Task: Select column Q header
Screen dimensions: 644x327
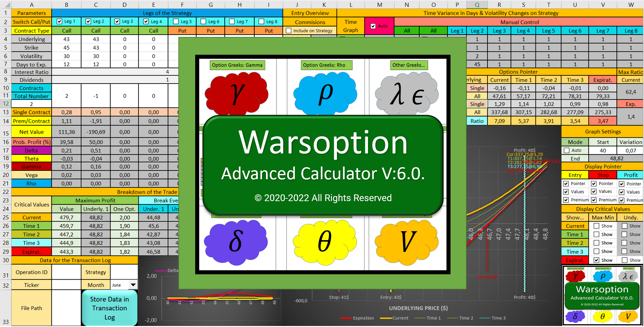Action: point(477,5)
